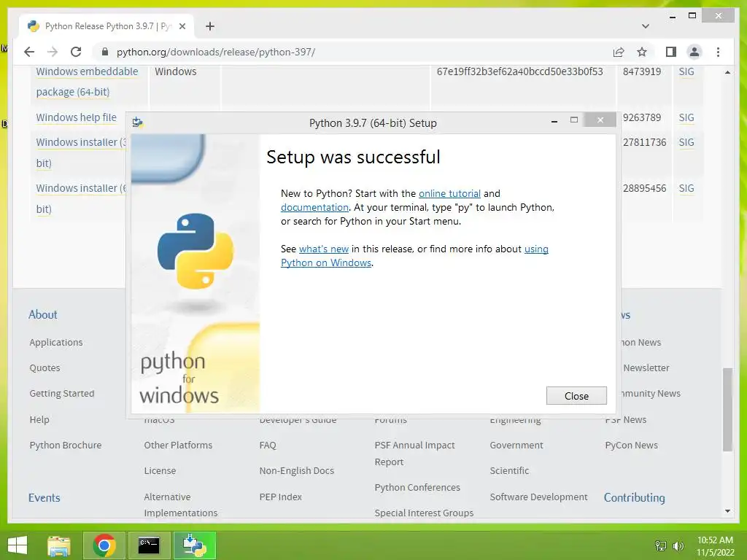Click page scrollbar down arrow
This screenshot has width=747, height=560.
click(727, 511)
